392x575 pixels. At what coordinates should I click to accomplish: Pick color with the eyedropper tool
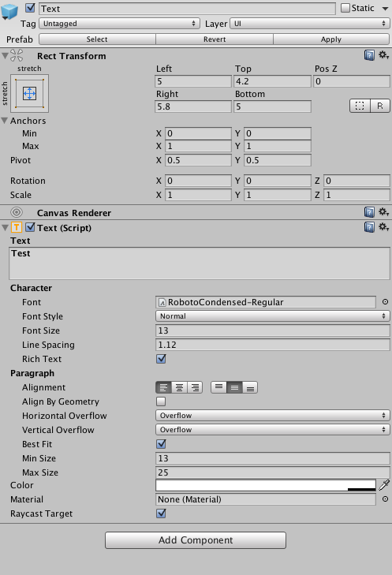[x=384, y=485]
